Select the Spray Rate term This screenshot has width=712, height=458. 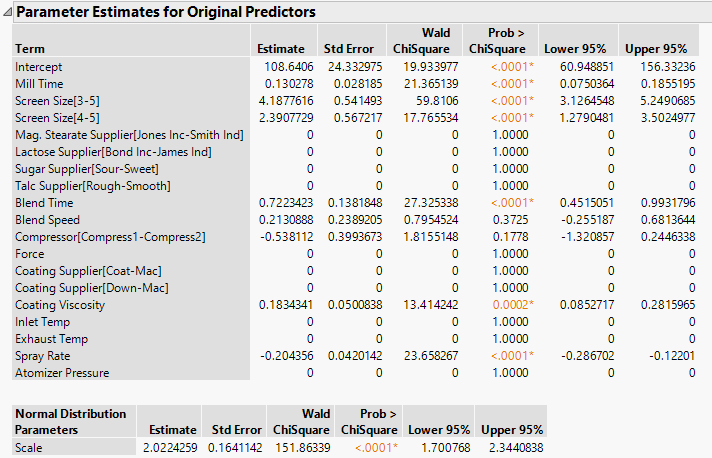click(43, 355)
